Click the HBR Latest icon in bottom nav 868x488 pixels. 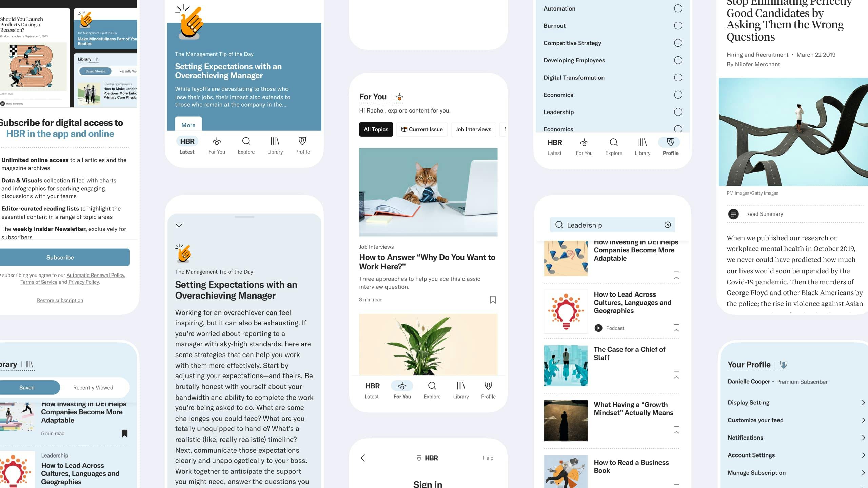tap(373, 386)
